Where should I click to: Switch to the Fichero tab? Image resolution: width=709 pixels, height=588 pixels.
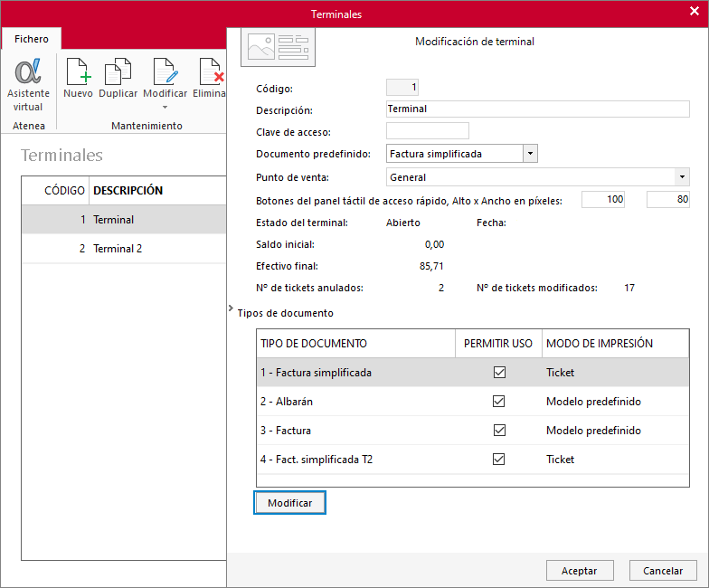[x=31, y=39]
